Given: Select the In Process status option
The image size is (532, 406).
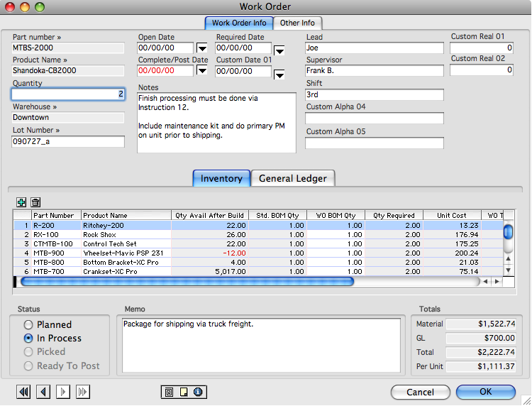Looking at the screenshot, I should (x=28, y=339).
